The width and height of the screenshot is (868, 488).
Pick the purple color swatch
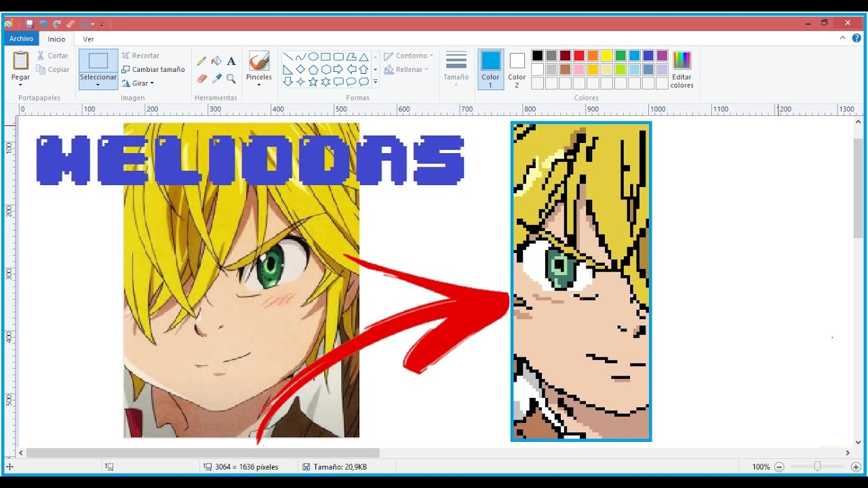coord(662,56)
